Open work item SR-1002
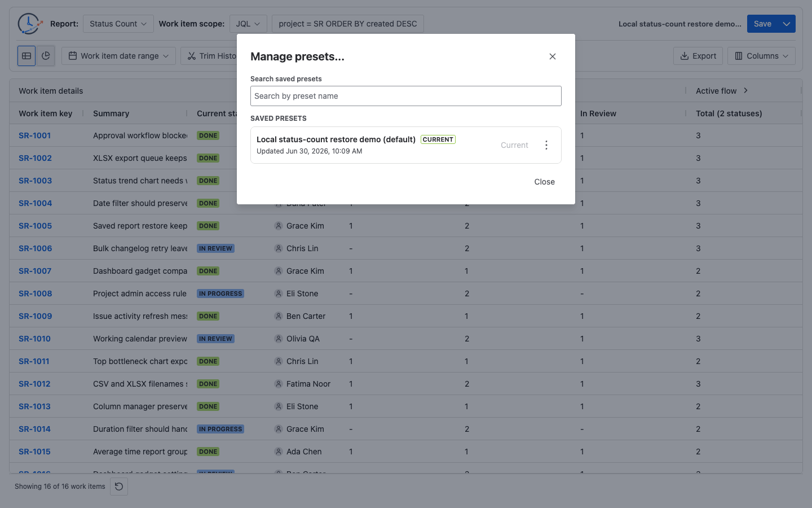 pyautogui.click(x=35, y=158)
